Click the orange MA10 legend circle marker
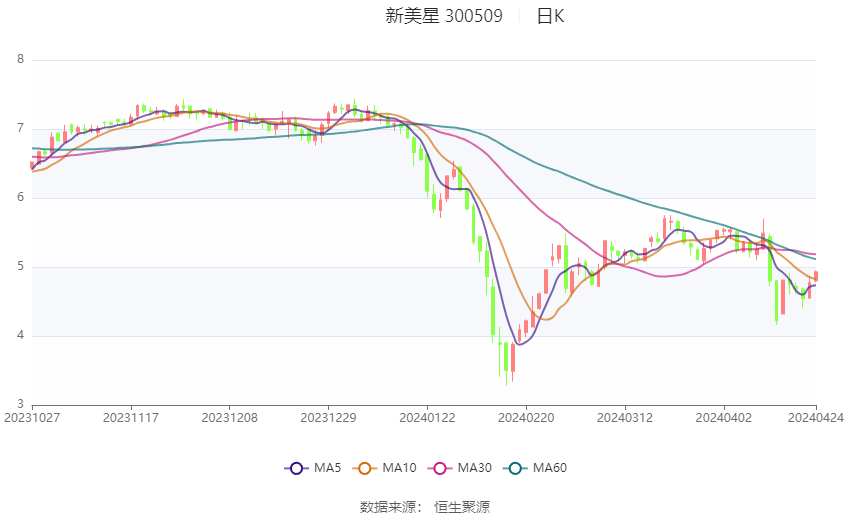 [x=365, y=468]
